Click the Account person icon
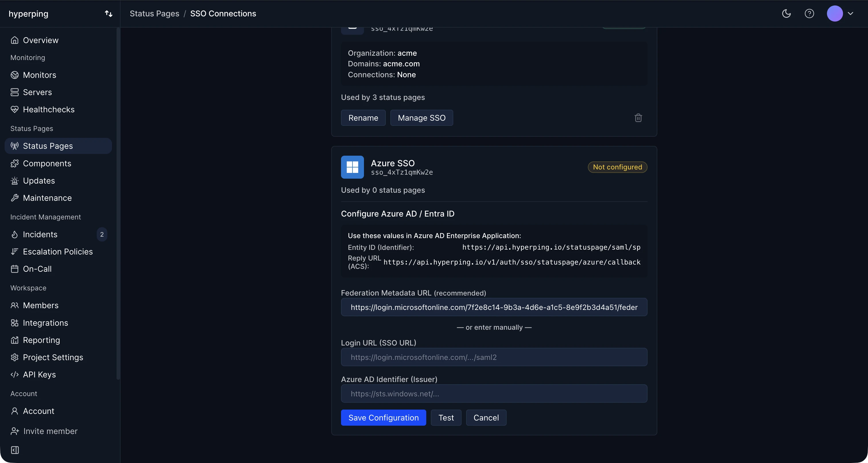868x463 pixels. click(x=14, y=411)
